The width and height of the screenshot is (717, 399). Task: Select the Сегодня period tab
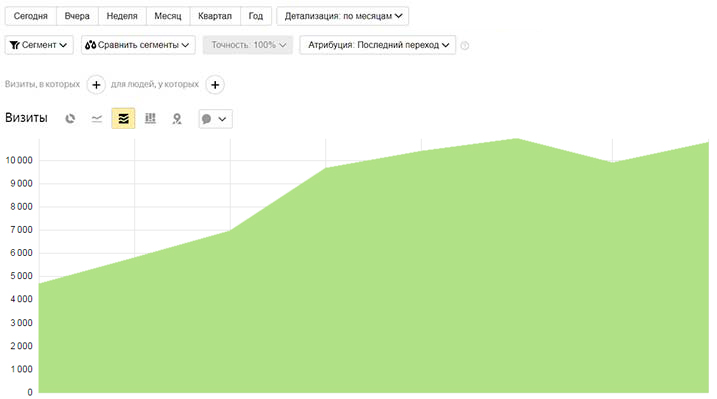tap(31, 16)
